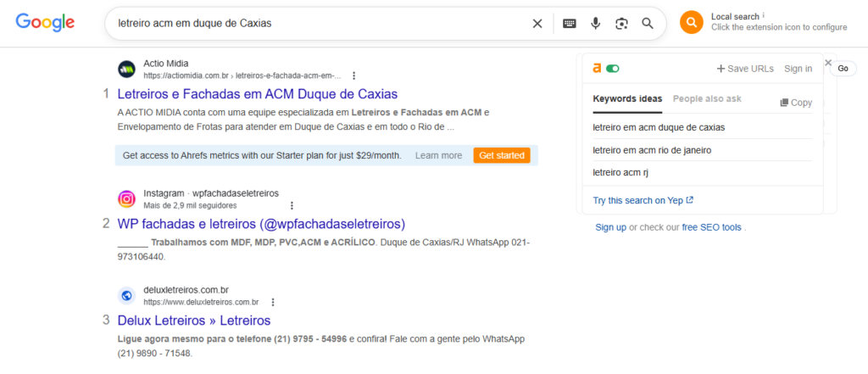The height and width of the screenshot is (374, 868).
Task: Open Google Lens image search icon
Action: click(621, 23)
